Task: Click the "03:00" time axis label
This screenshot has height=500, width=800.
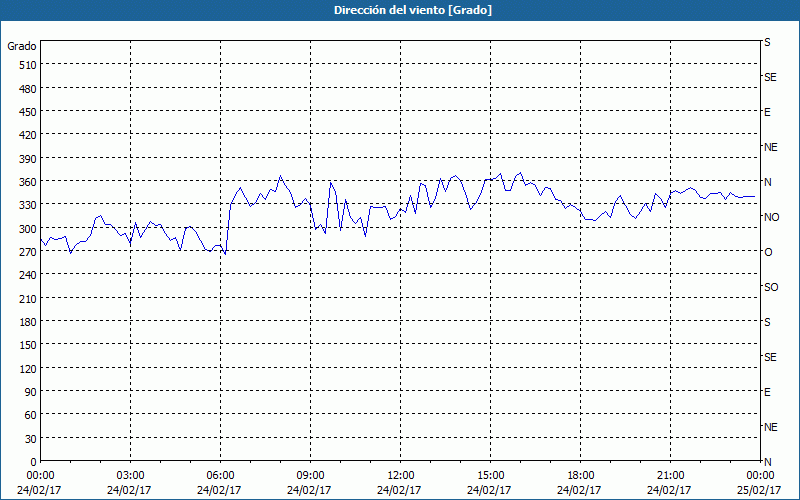Action: (x=130, y=476)
